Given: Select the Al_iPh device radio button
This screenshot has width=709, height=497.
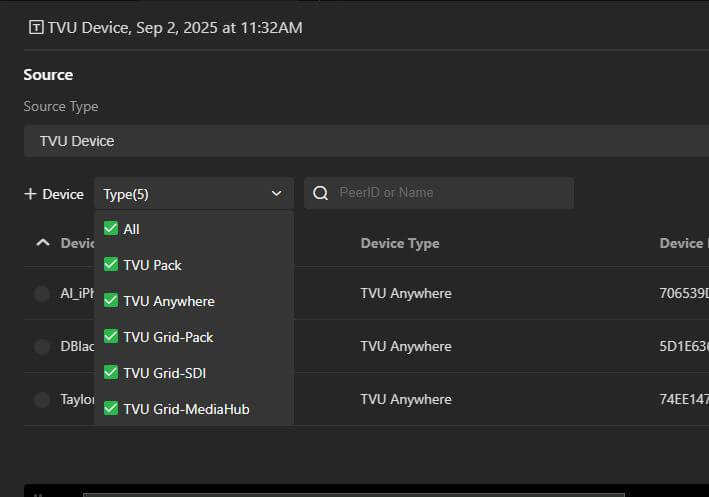Looking at the screenshot, I should coord(42,293).
